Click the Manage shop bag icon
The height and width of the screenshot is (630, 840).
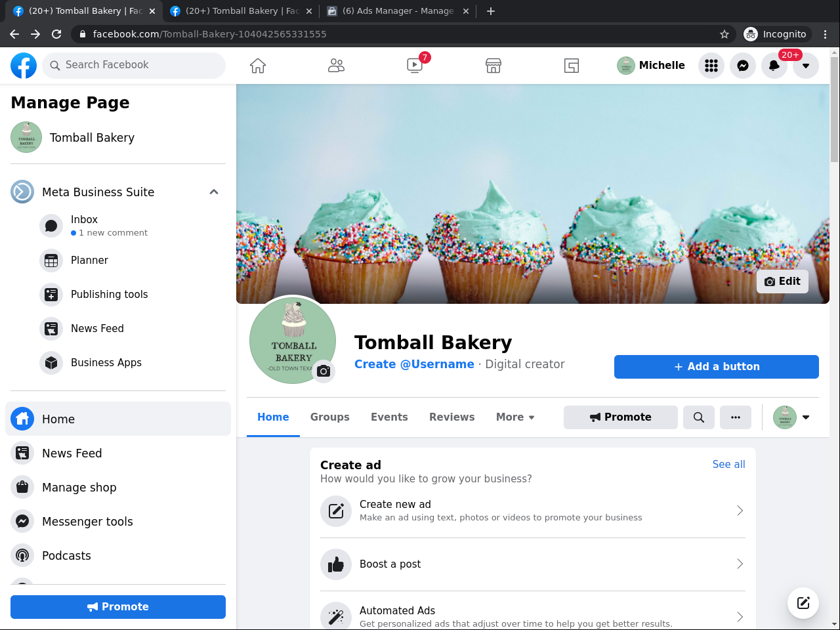(22, 488)
